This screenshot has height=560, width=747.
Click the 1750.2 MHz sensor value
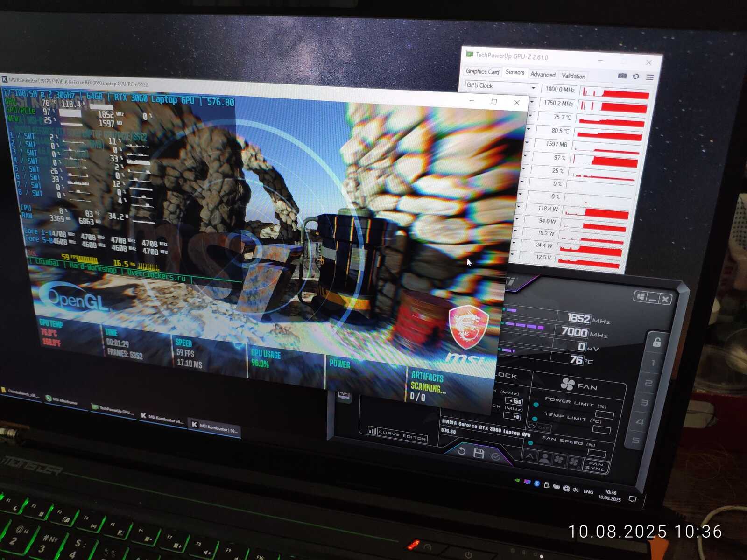[557, 103]
